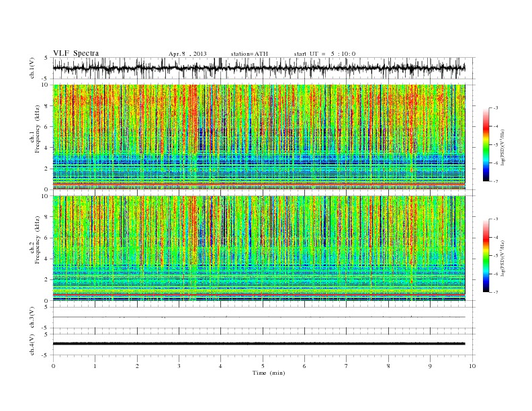This screenshot has height=411, width=532.
Task: Select the date text "Apr. 8, 2013"
Action: 187,54
